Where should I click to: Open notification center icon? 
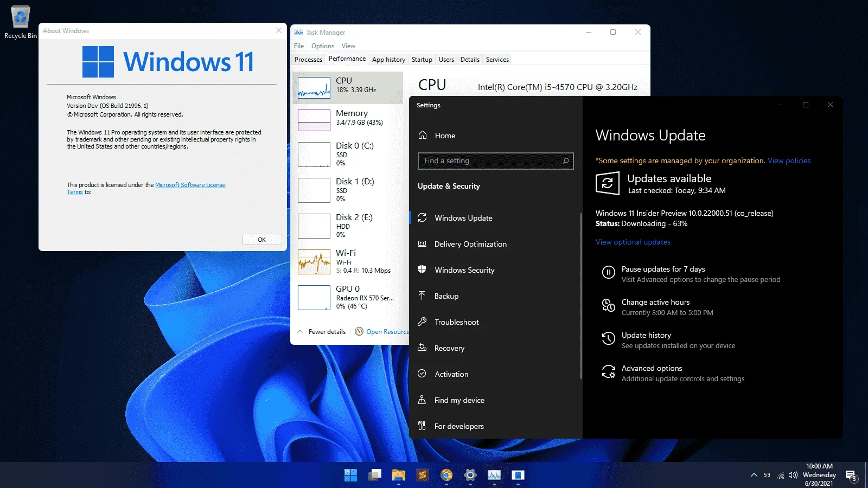tap(851, 476)
